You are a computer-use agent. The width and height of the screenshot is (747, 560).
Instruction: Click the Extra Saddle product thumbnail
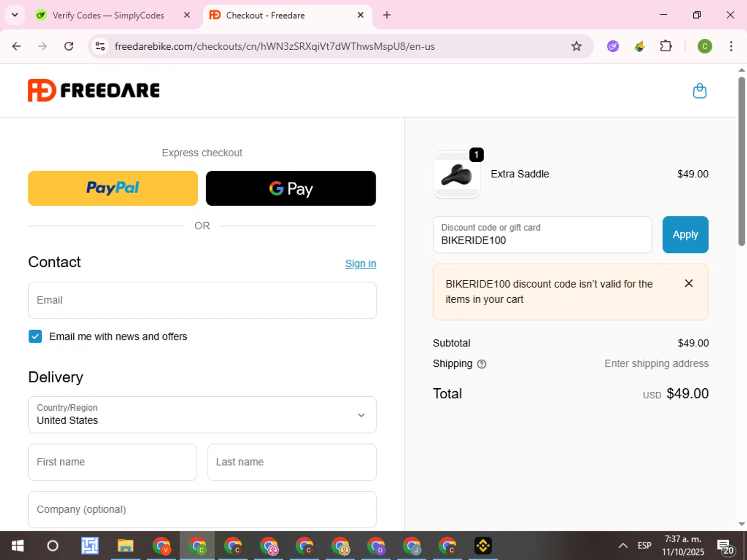(457, 175)
